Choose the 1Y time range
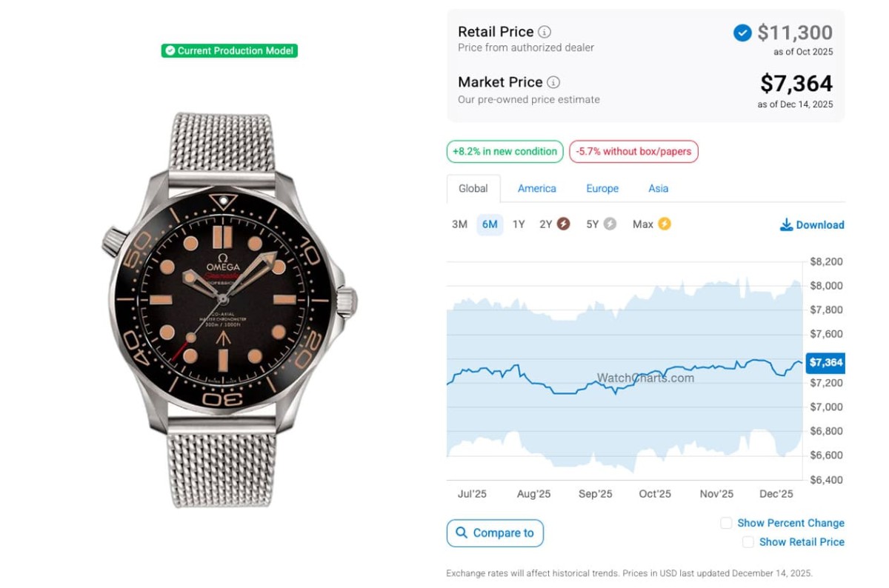This screenshot has height=588, width=889. point(519,224)
